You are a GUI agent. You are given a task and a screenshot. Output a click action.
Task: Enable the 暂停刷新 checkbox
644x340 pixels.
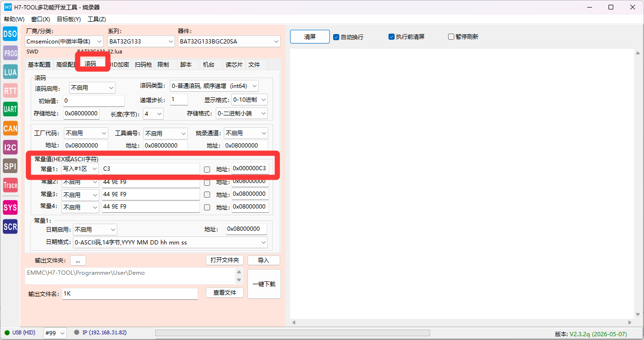point(451,36)
